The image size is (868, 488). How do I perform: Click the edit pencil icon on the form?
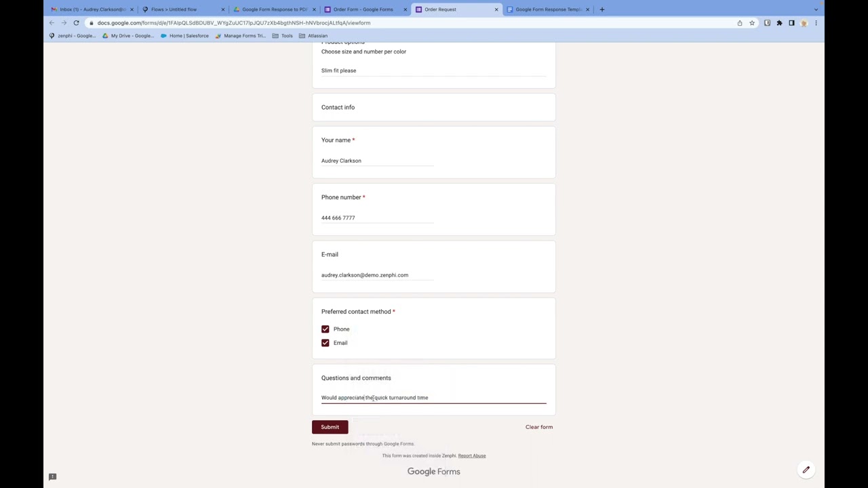(x=806, y=470)
